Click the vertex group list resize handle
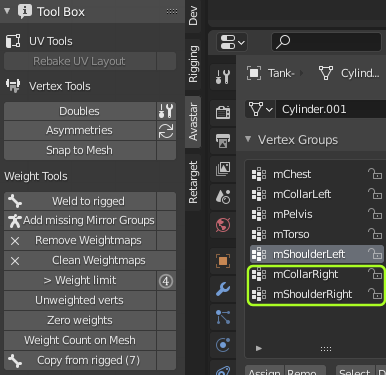The image size is (386, 375). click(x=326, y=349)
